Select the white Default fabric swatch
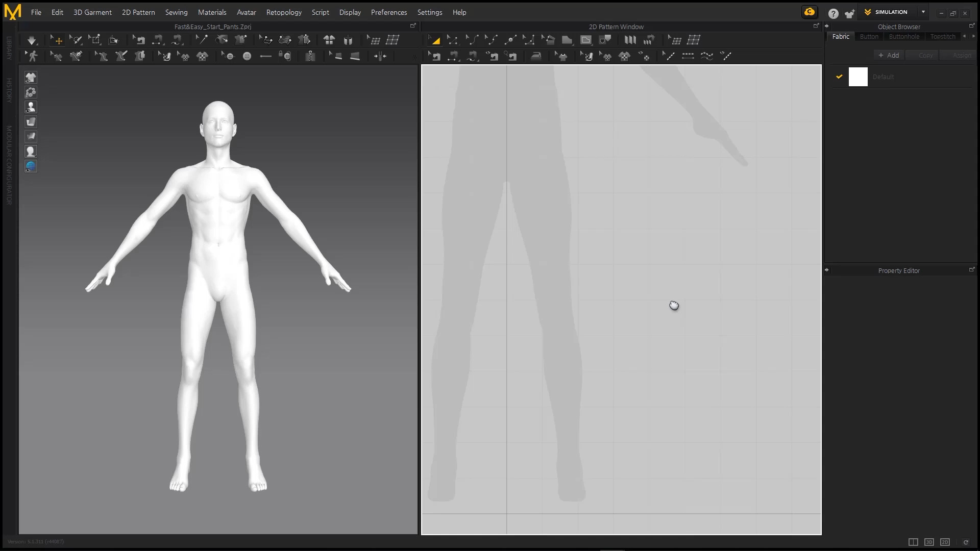 point(858,77)
